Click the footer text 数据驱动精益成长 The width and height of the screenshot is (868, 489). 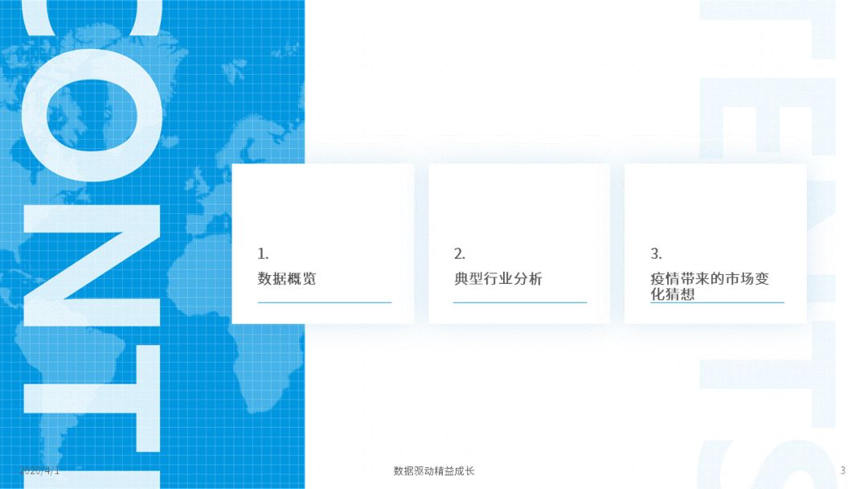tap(434, 471)
